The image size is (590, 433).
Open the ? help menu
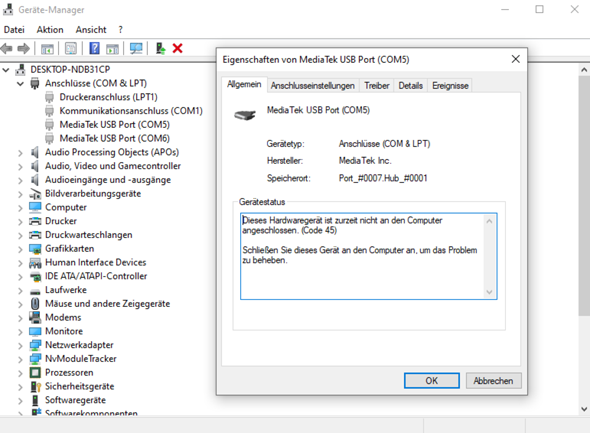click(x=120, y=30)
